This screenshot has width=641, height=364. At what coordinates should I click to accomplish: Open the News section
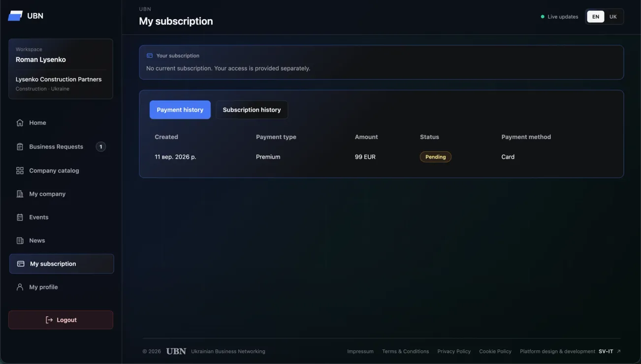(62, 241)
